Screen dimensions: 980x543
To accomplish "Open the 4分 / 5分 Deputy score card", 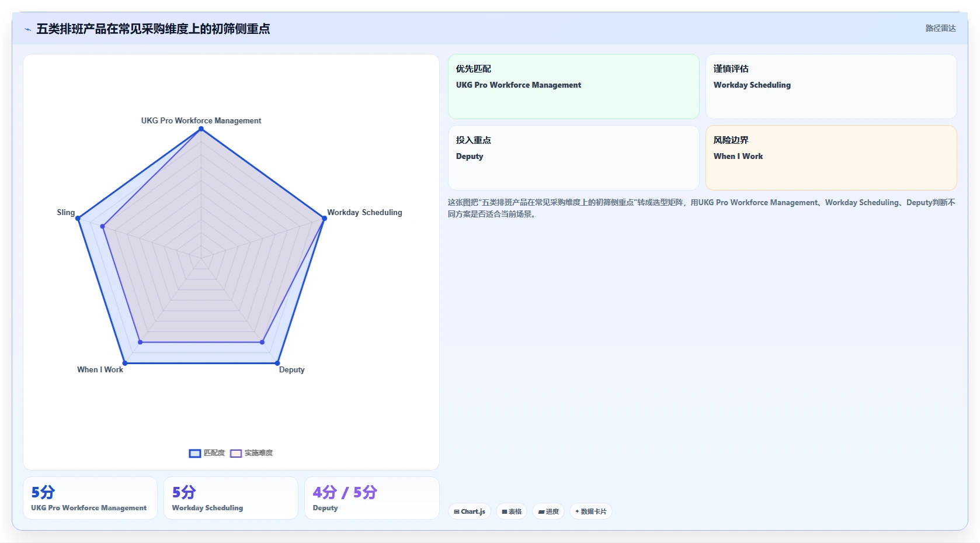I will pos(371,498).
